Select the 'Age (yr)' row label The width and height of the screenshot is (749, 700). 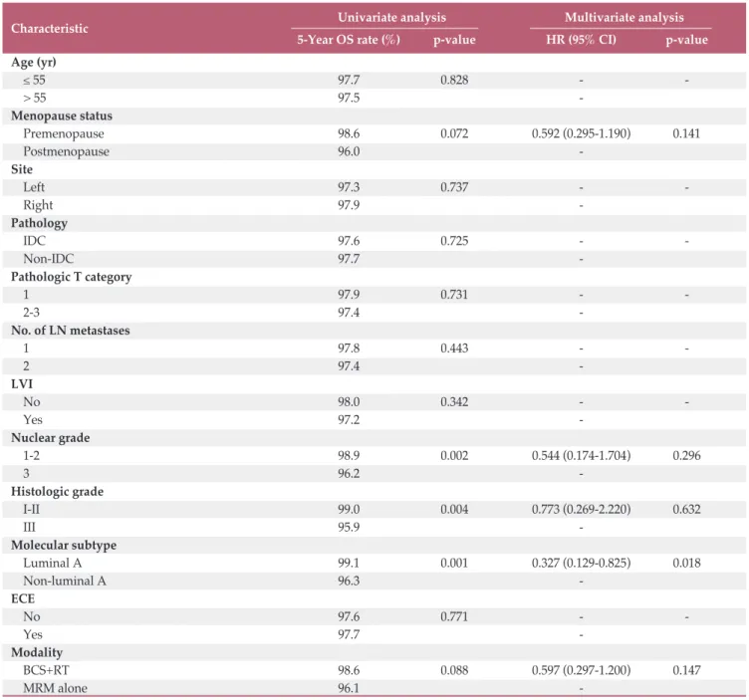coord(34,63)
